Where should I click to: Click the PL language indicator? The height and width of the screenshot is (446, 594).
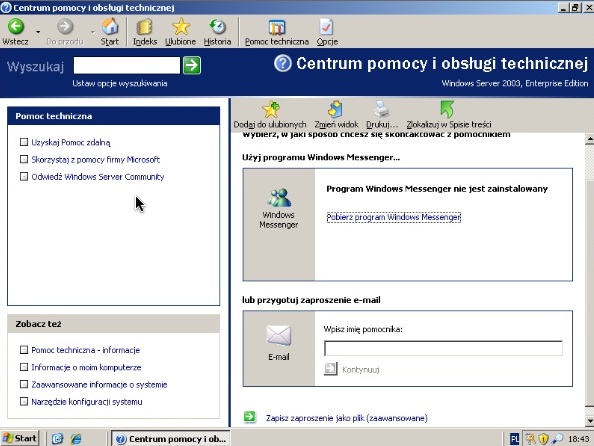coord(514,439)
